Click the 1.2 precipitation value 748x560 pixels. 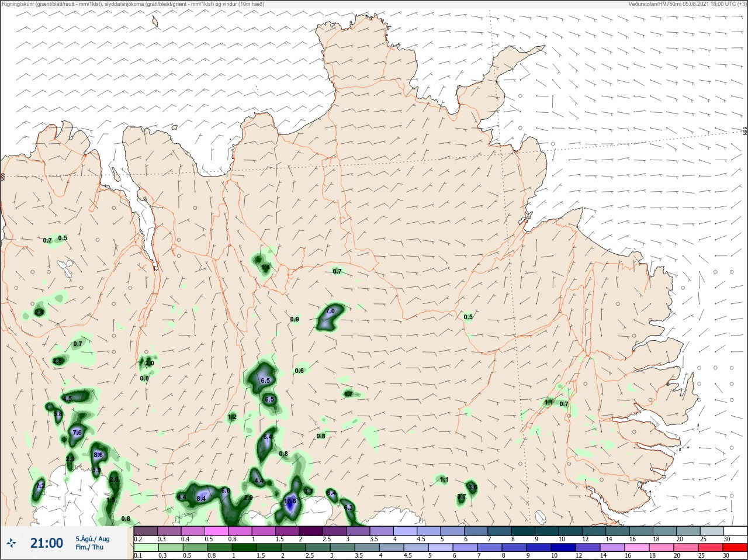pos(232,417)
